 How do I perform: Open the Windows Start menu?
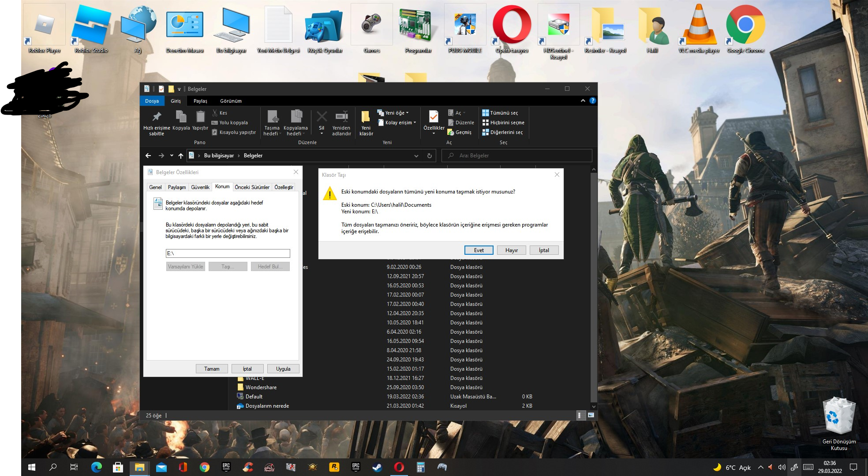32,467
